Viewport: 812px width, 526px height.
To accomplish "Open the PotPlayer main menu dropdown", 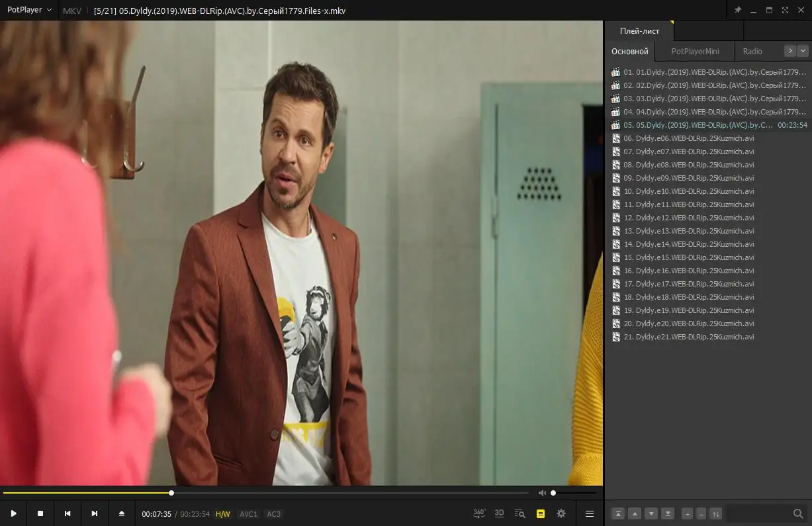I will [29, 11].
